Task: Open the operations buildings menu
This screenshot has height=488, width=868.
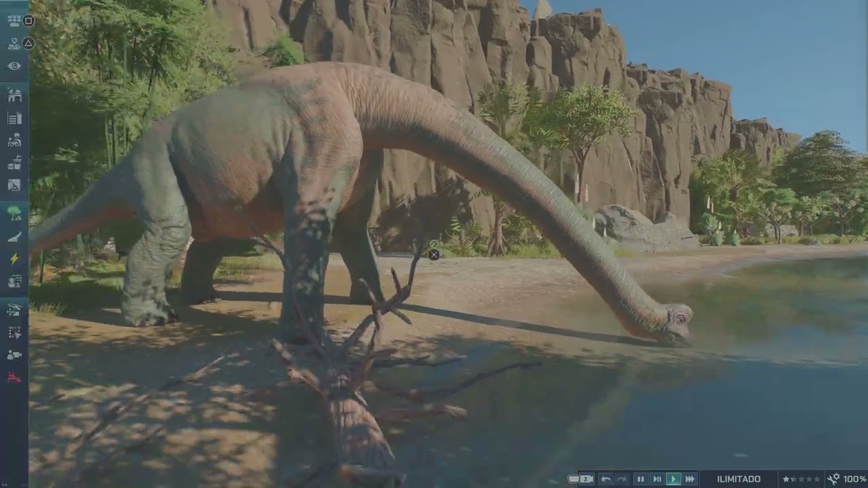Action: [14, 118]
